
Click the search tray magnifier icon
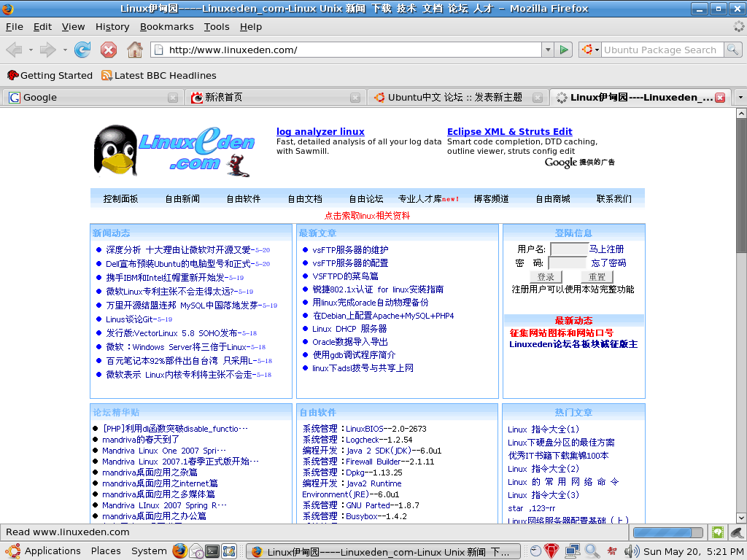(592, 551)
